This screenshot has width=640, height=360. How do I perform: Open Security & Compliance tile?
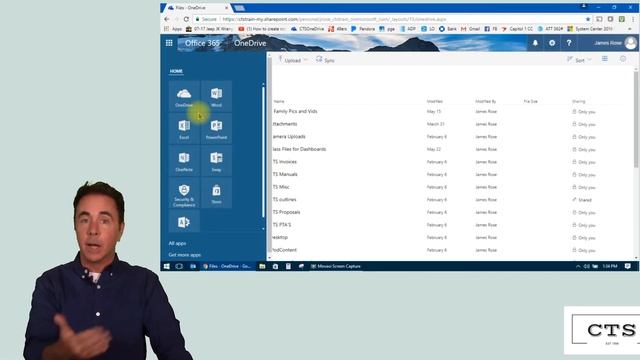pyautogui.click(x=184, y=193)
